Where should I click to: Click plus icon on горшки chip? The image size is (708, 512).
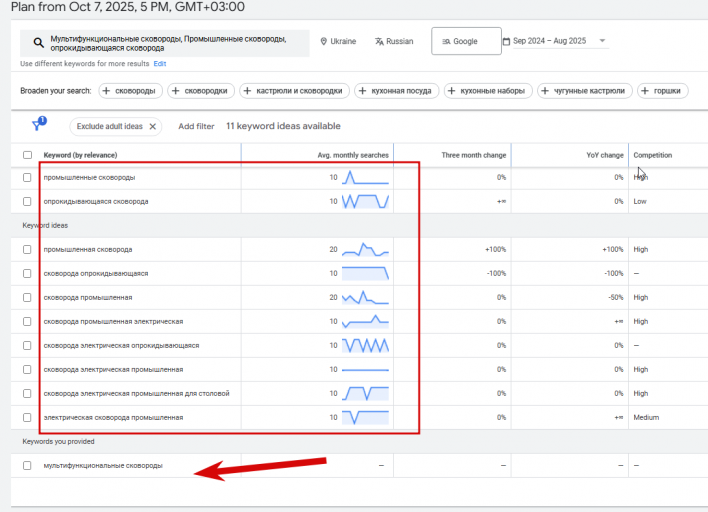[x=645, y=91]
